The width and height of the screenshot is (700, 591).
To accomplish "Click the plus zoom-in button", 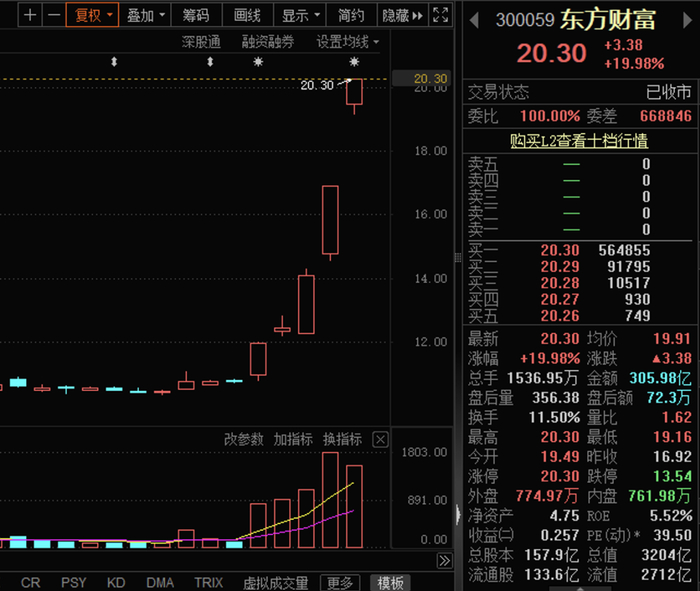I will coord(30,15).
